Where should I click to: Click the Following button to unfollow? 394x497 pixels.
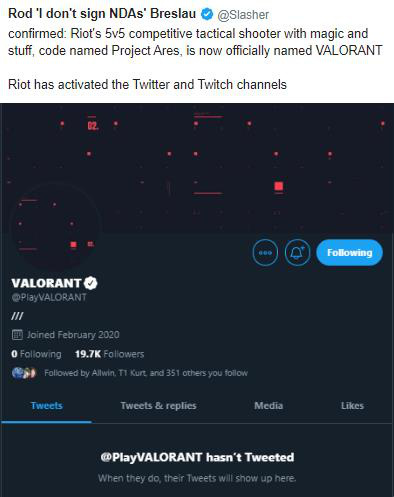click(349, 253)
